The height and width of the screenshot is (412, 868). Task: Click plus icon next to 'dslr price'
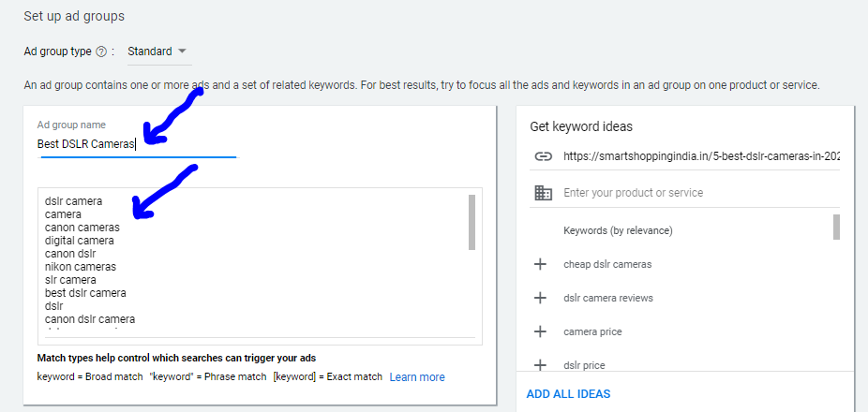point(540,365)
